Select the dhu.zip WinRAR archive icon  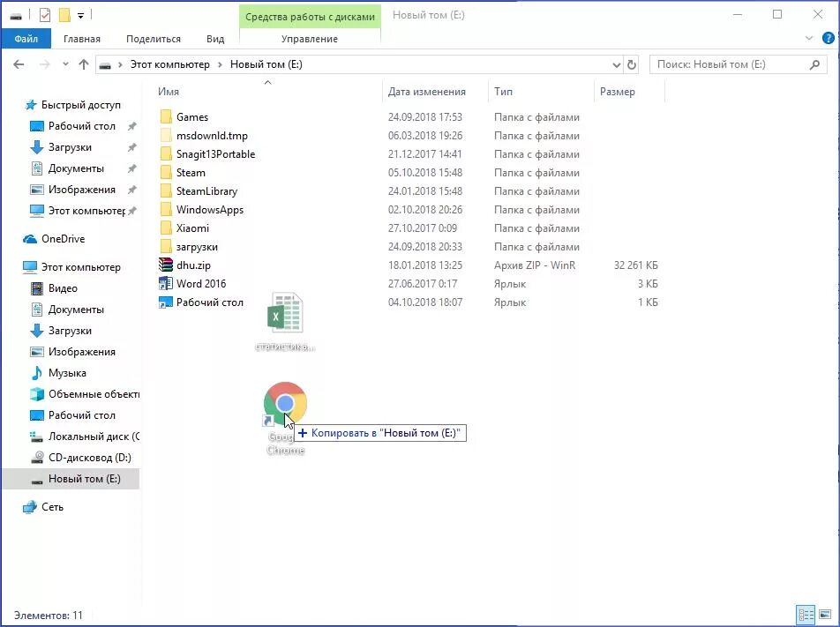pos(166,265)
